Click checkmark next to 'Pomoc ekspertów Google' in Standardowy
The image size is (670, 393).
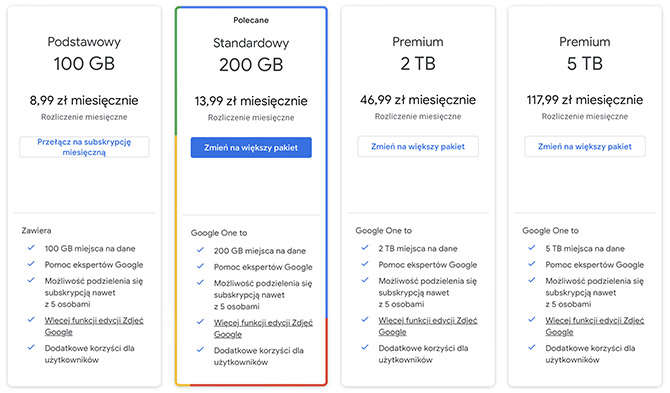[200, 266]
